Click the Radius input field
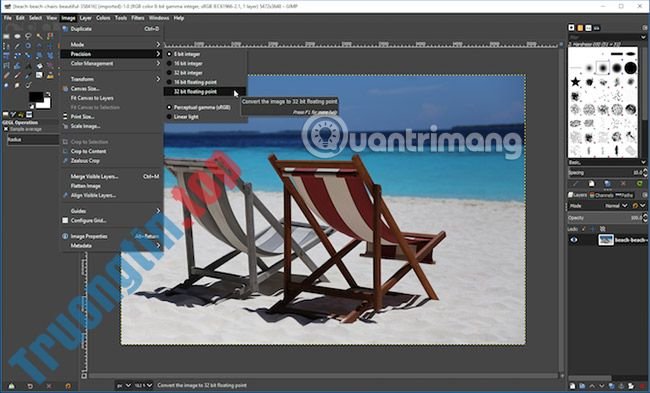 33,140
